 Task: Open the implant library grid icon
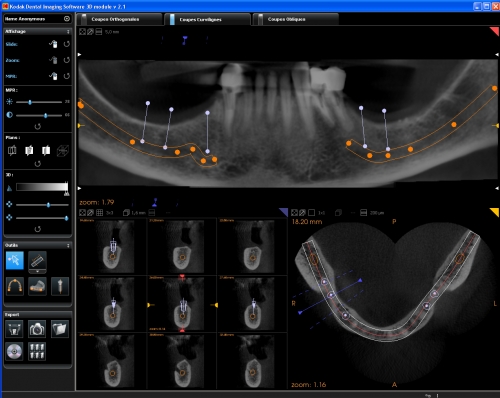(x=37, y=351)
